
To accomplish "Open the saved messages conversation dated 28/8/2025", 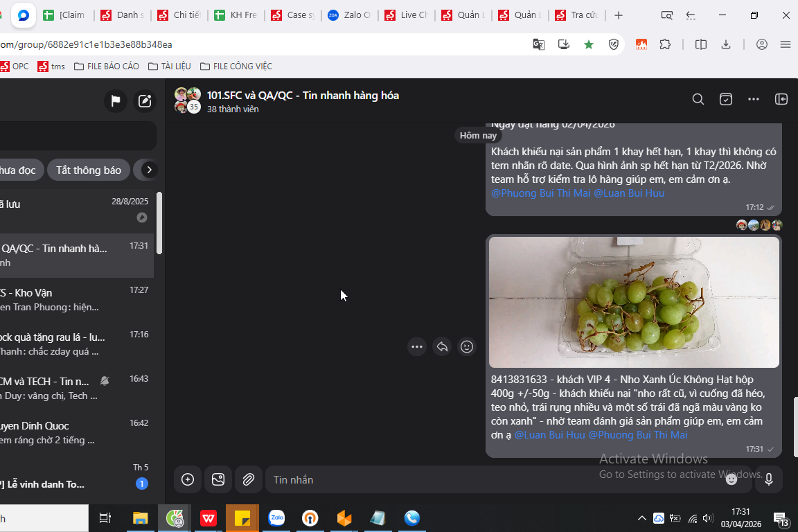I will (x=77, y=211).
